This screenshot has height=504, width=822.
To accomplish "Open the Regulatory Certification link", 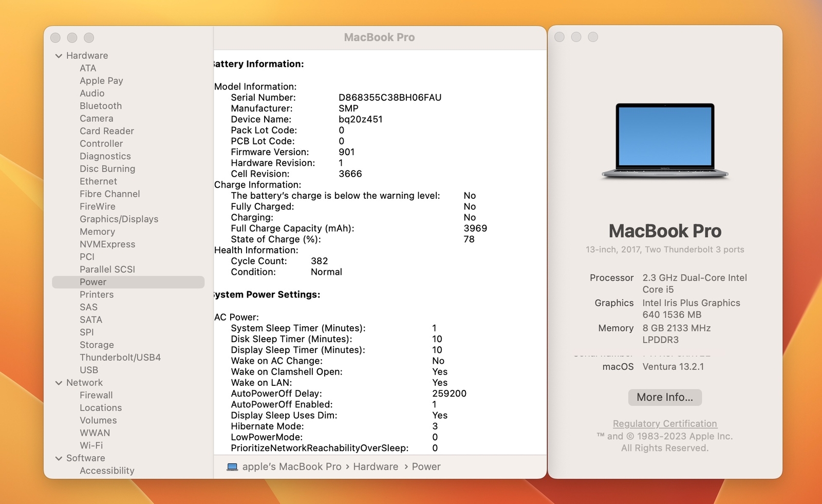I will (665, 424).
